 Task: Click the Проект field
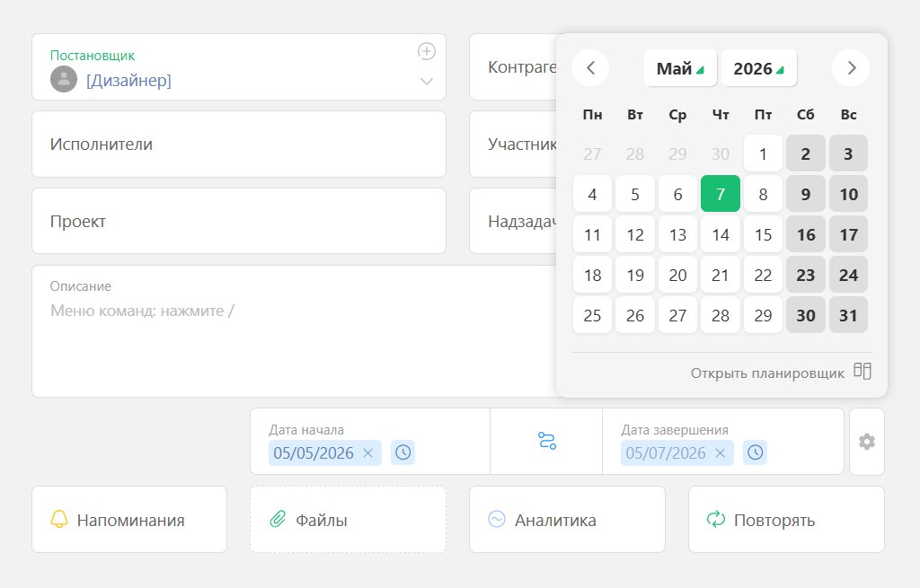click(x=239, y=221)
